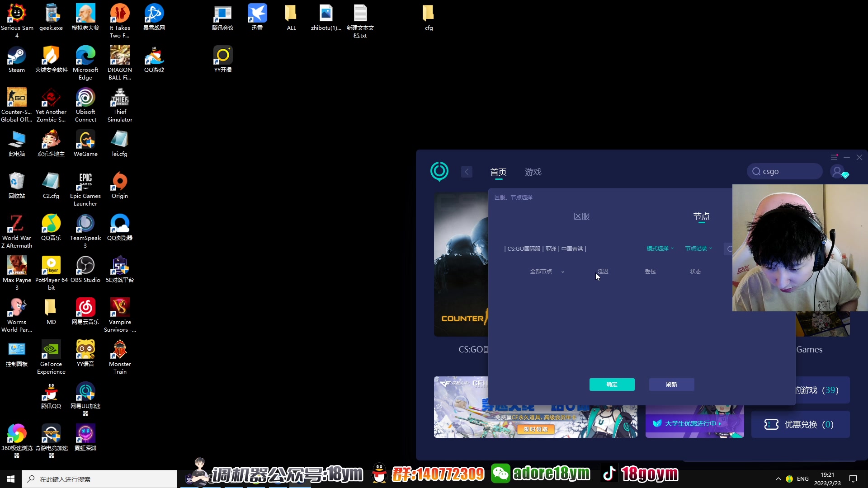This screenshot has height=488, width=868.
Task: Select the 5E对战平台 desktop icon
Action: click(120, 269)
